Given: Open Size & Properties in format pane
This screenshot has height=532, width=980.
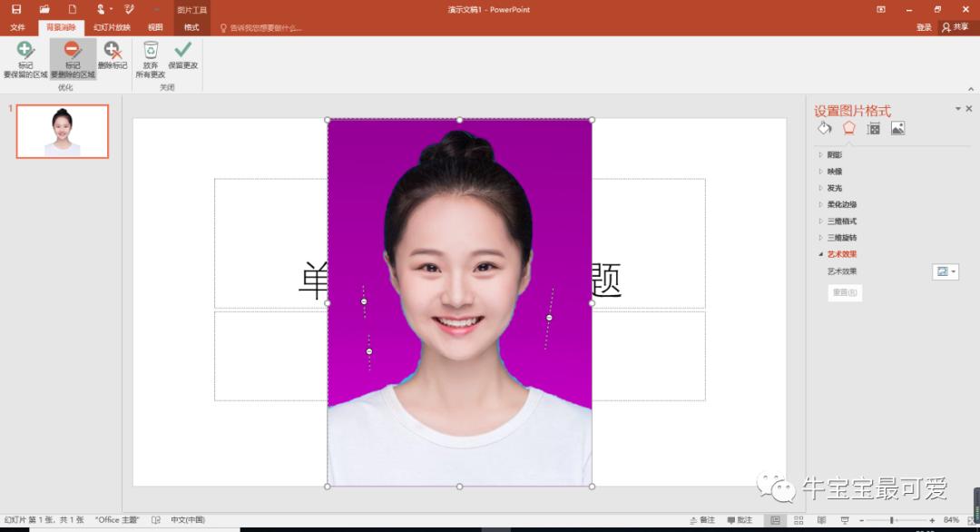Looking at the screenshot, I should click(x=873, y=128).
